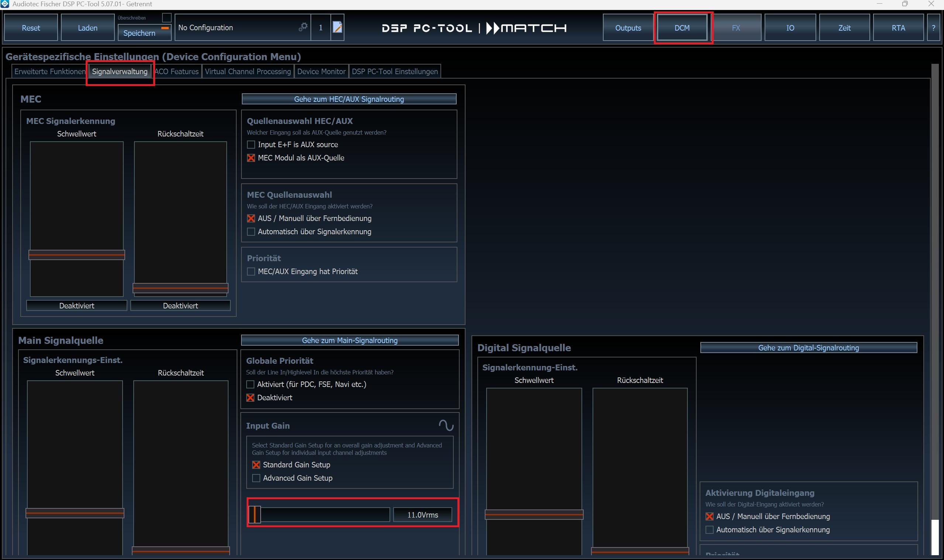The width and height of the screenshot is (944, 560).
Task: Open the Zeit menu
Action: pos(844,28)
